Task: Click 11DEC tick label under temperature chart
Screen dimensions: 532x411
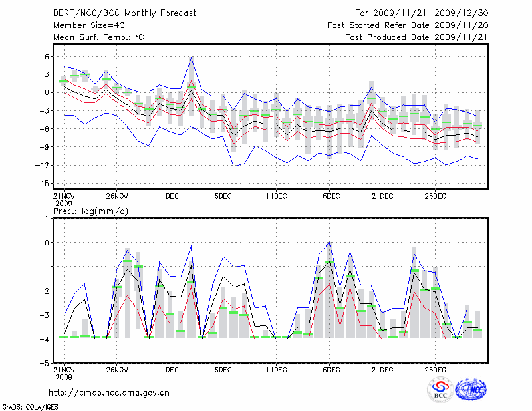Action: click(276, 196)
